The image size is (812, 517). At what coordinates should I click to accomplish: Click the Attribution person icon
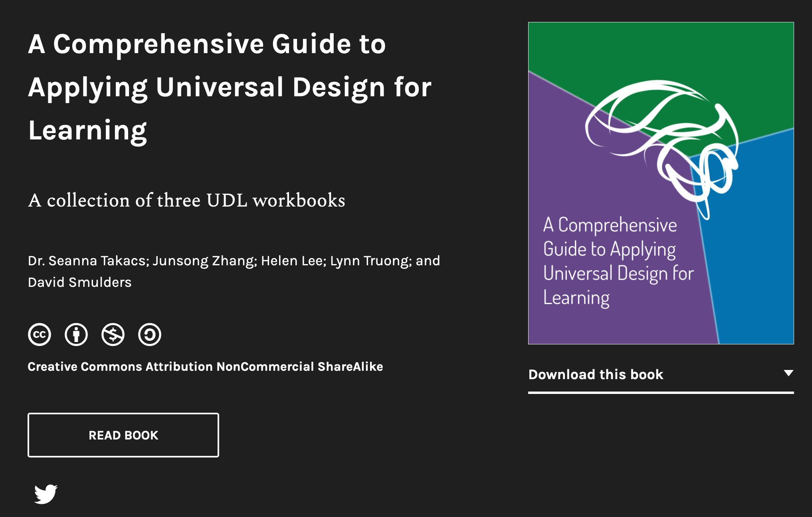[x=76, y=335]
